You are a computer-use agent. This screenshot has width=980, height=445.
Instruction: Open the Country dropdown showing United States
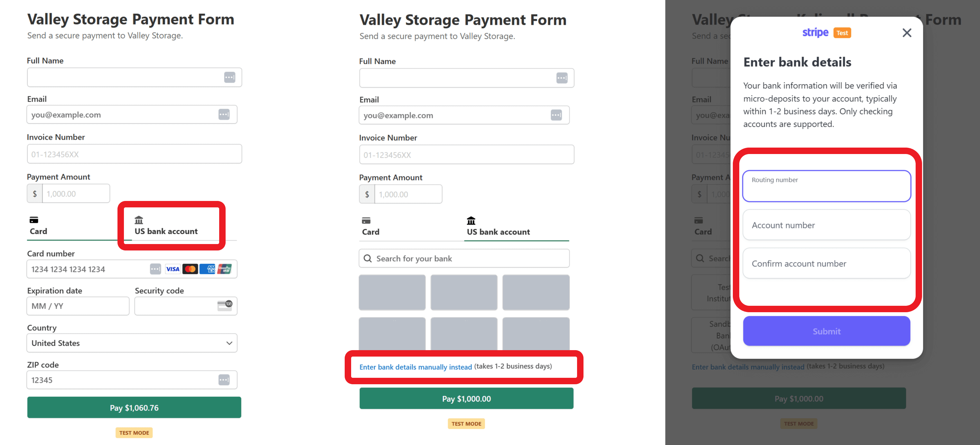[x=132, y=343]
